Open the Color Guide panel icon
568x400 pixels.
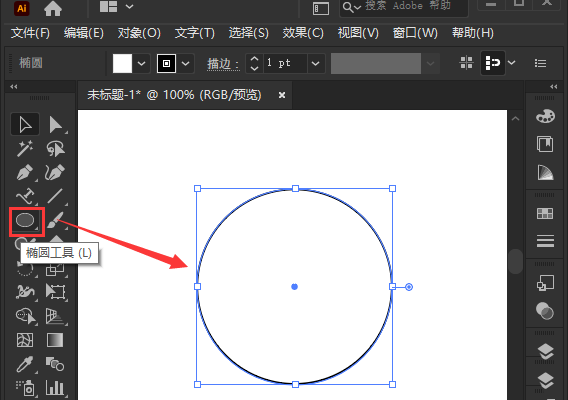pyautogui.click(x=545, y=172)
